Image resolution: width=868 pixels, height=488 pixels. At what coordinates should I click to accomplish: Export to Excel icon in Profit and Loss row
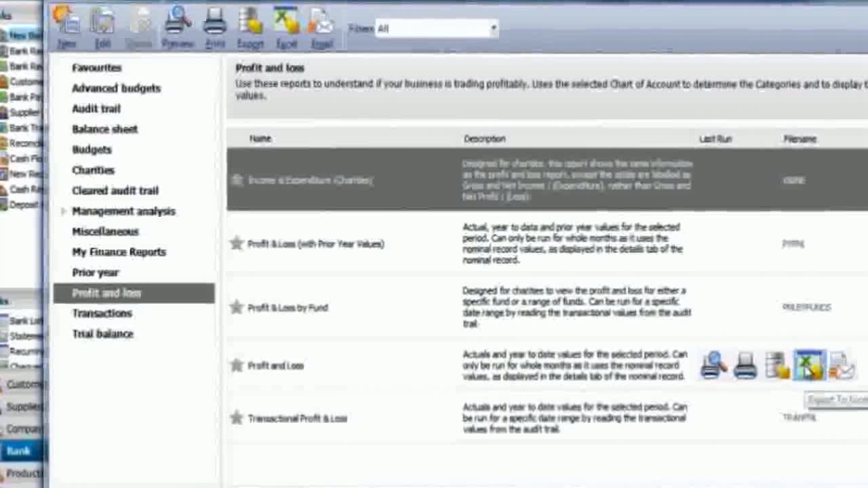[809, 365]
